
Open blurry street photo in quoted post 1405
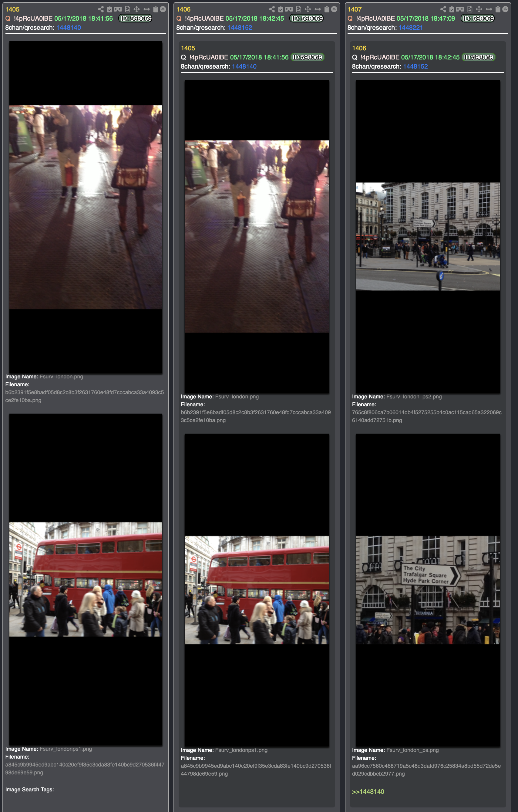tap(257, 236)
